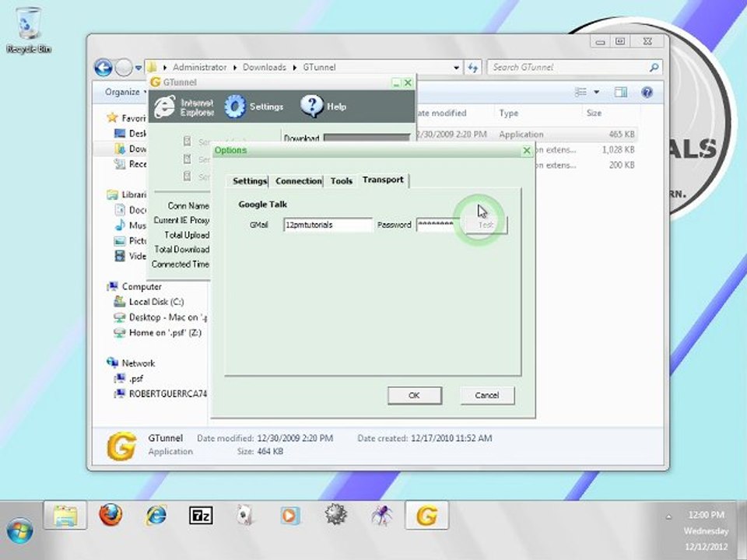Launch Internet Explorer from the GTunnel toolbar
Viewport: 747px width, 560px height.
click(164, 107)
